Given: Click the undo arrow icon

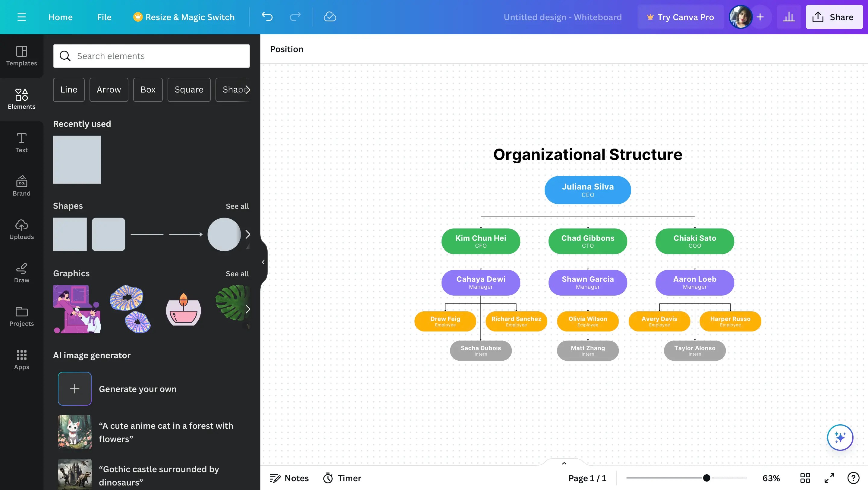Looking at the screenshot, I should point(267,17).
